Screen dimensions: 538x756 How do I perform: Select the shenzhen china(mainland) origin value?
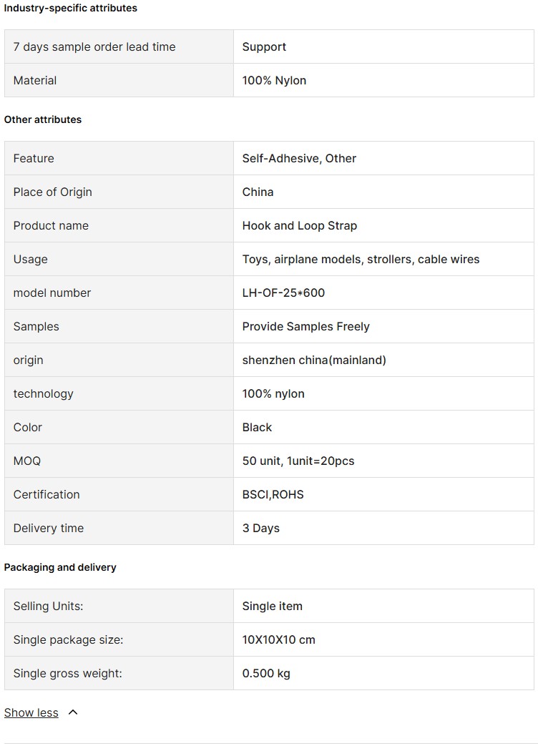[x=314, y=360]
